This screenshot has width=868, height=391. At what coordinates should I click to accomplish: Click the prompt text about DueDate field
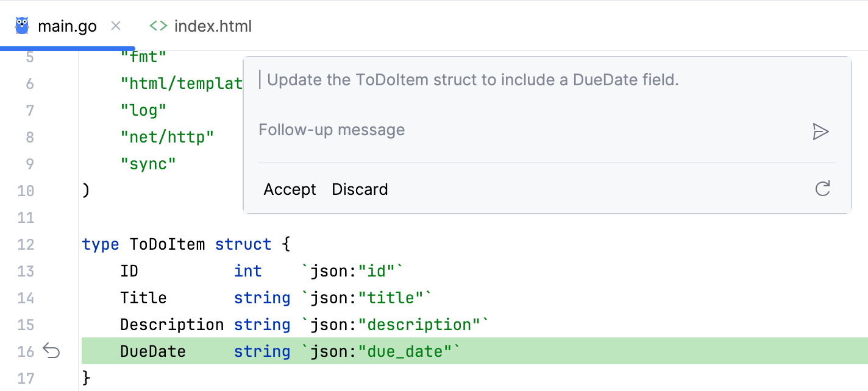coord(472,80)
